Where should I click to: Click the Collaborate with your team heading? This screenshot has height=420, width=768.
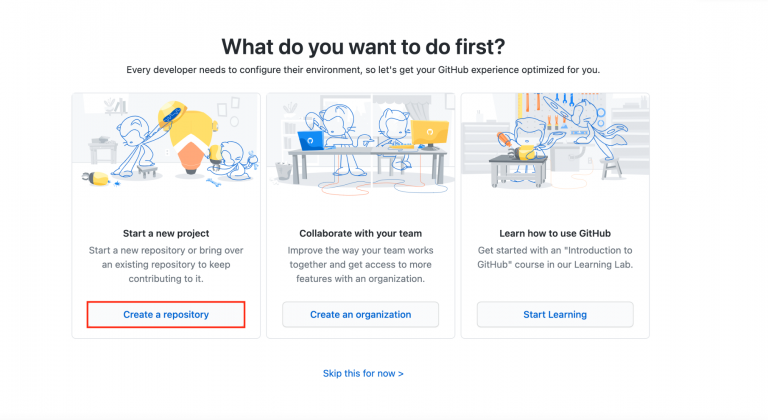click(x=360, y=232)
